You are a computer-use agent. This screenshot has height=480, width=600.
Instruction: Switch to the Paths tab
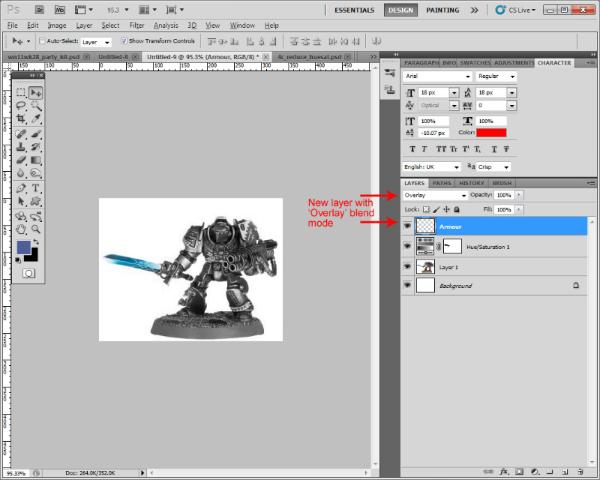coord(443,183)
